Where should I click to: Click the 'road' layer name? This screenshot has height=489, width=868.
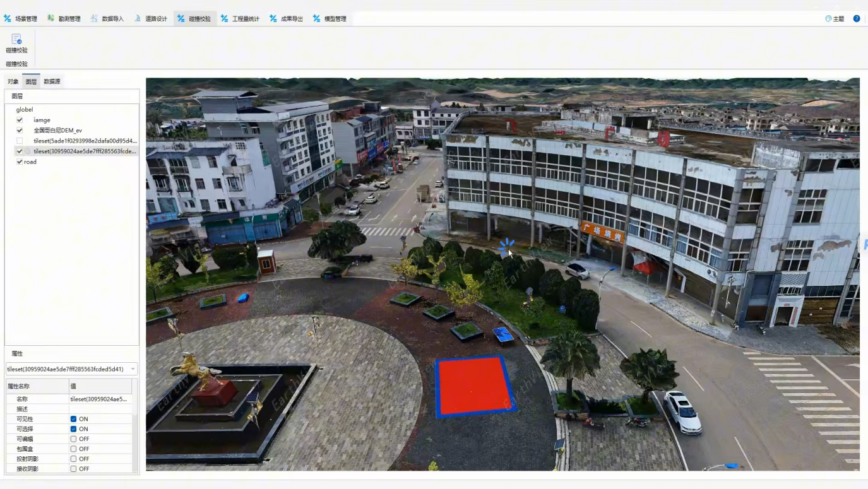[30, 162]
